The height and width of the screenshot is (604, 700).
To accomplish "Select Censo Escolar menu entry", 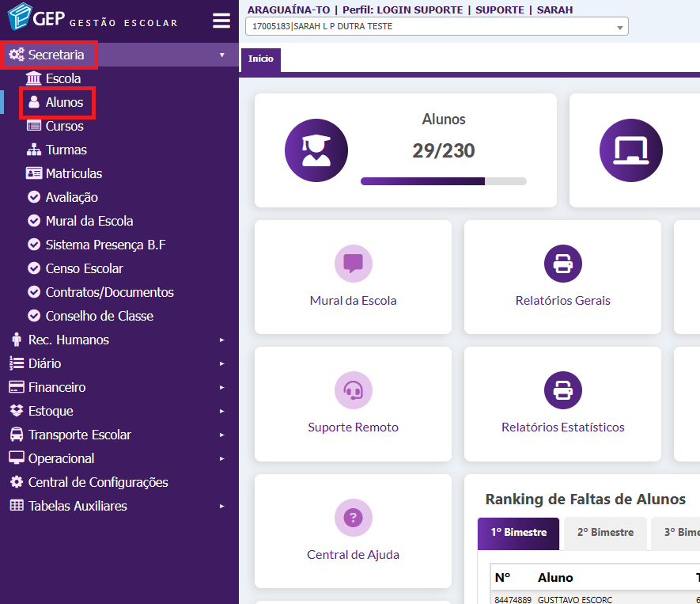I will coord(84,268).
